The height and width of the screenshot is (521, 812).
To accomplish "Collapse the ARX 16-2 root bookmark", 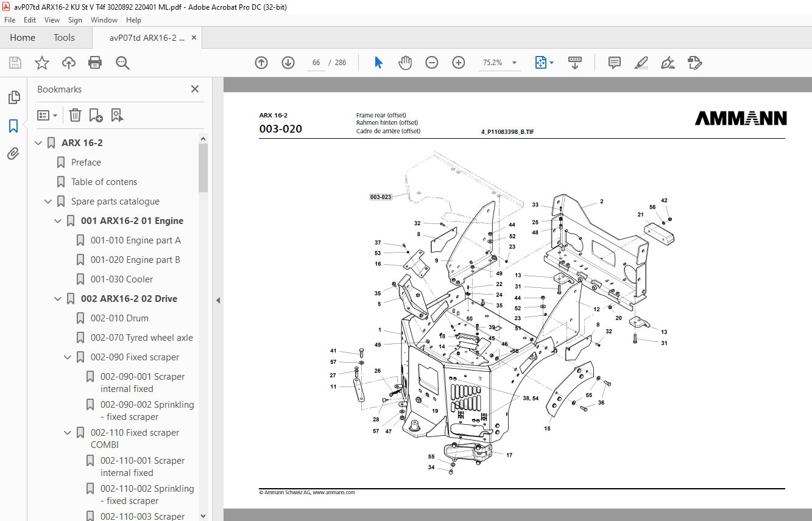I will click(38, 143).
